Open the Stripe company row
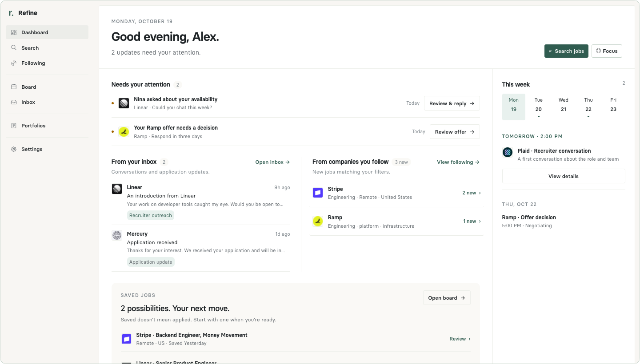This screenshot has height=364, width=640. click(x=396, y=193)
